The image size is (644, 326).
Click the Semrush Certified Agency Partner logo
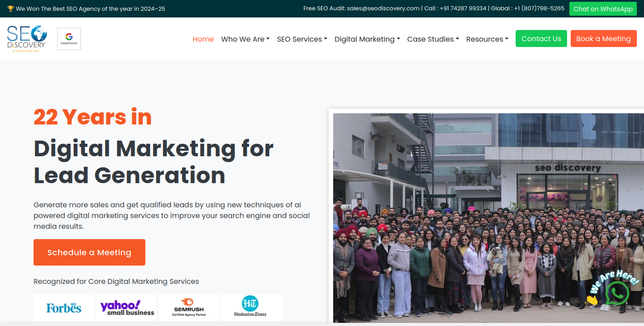click(x=189, y=308)
